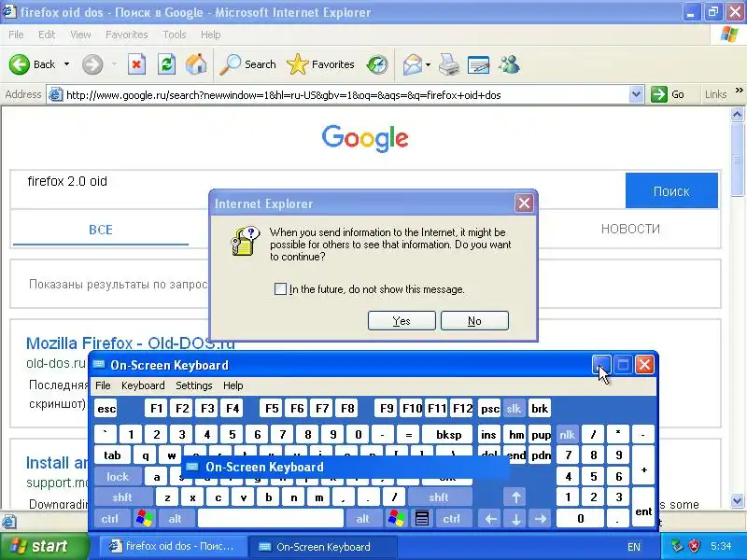The width and height of the screenshot is (747, 560).
Task: Click the up arrow key on keyboard
Action: (x=516, y=497)
